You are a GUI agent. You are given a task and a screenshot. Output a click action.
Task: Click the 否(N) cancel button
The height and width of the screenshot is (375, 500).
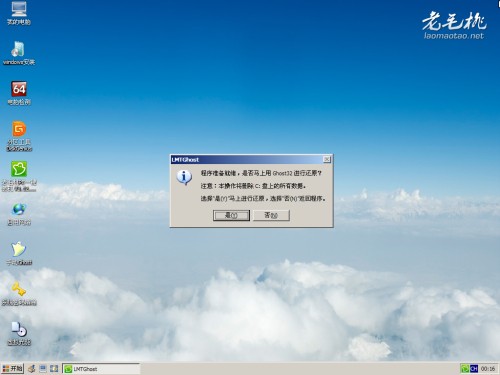[x=271, y=215]
